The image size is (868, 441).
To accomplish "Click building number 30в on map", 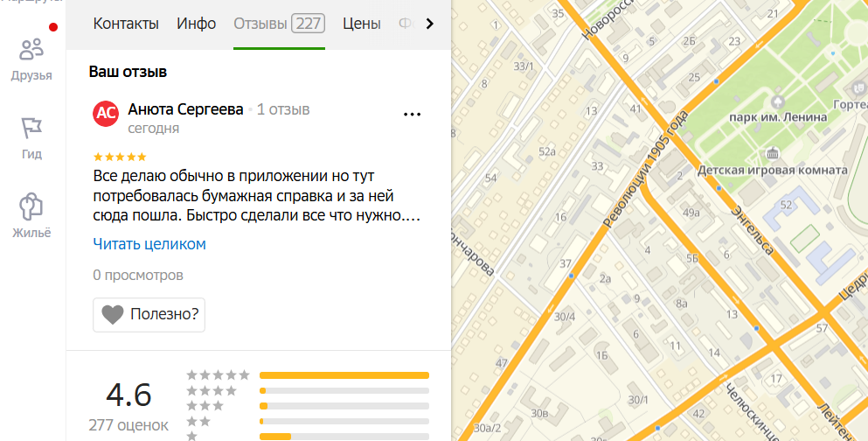I will [x=539, y=413].
